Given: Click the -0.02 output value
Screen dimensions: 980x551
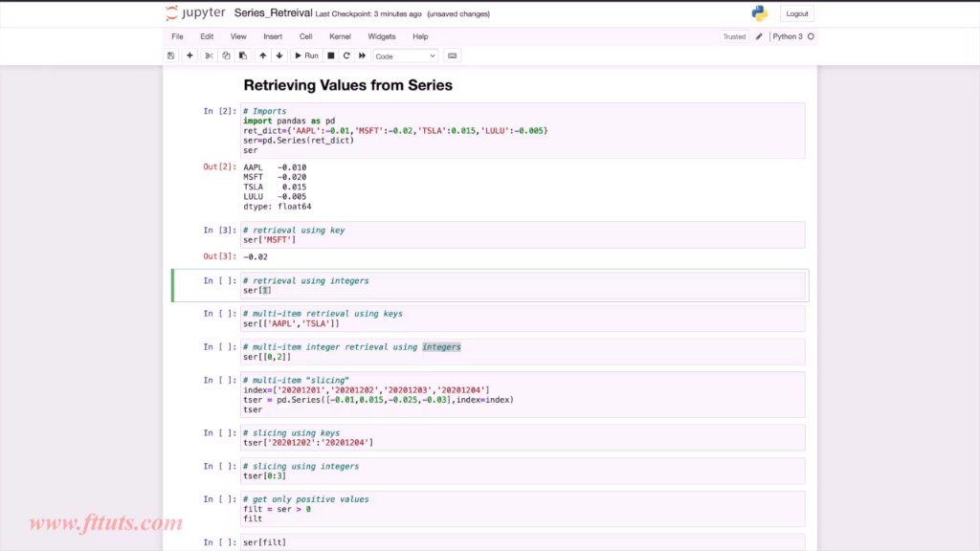Looking at the screenshot, I should tap(255, 256).
